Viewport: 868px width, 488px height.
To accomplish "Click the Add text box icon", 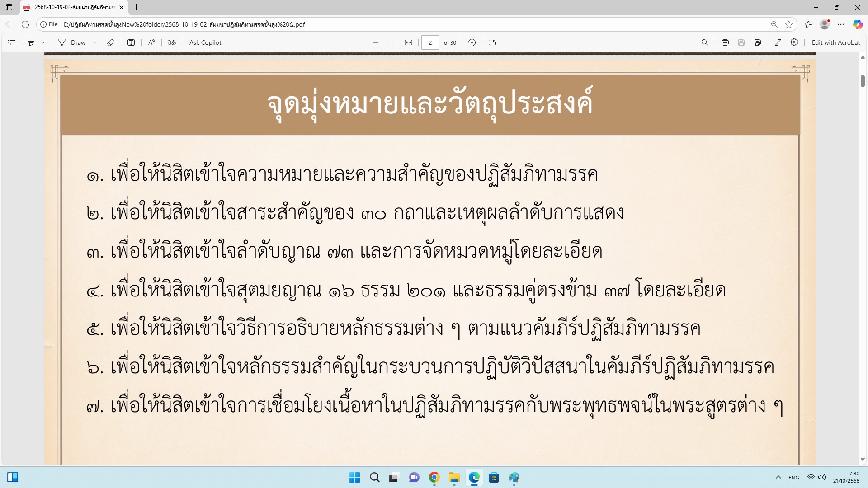I will (131, 42).
